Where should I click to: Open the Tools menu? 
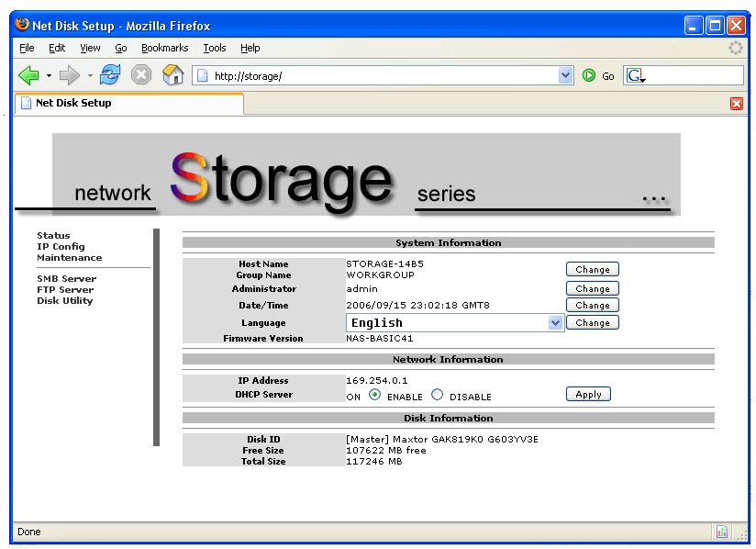[x=215, y=48]
